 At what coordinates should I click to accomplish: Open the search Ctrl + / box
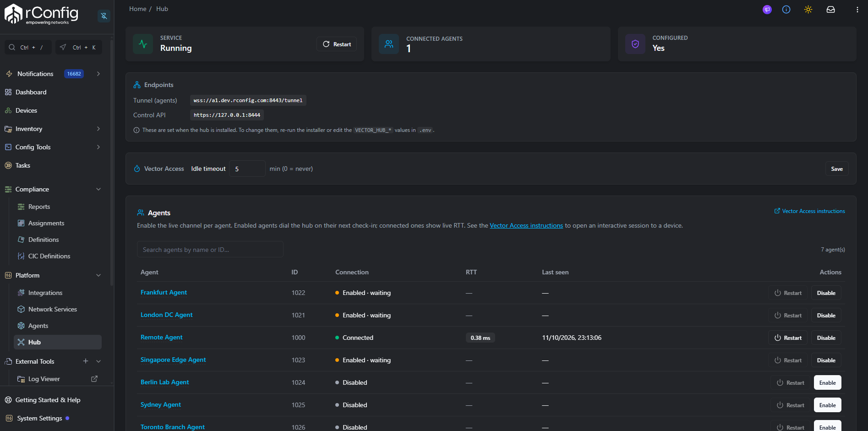(x=28, y=47)
